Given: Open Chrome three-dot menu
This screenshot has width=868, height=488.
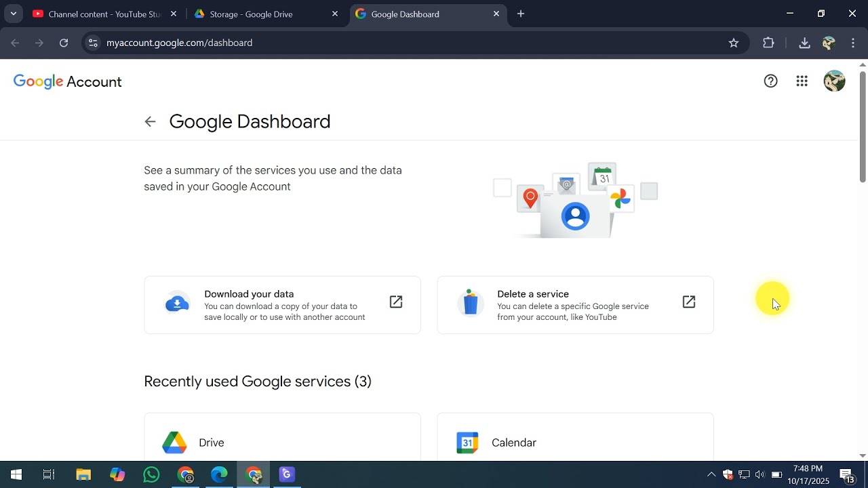Looking at the screenshot, I should coord(853,43).
